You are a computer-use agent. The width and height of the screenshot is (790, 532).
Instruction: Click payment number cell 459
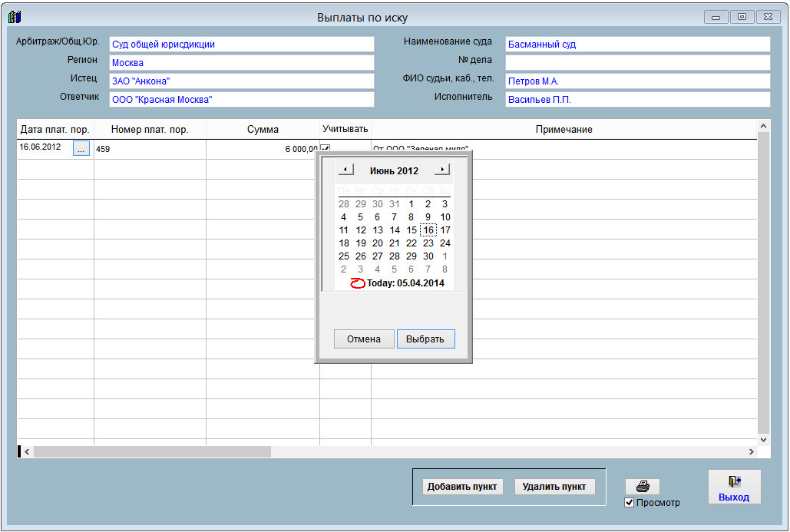pos(150,149)
